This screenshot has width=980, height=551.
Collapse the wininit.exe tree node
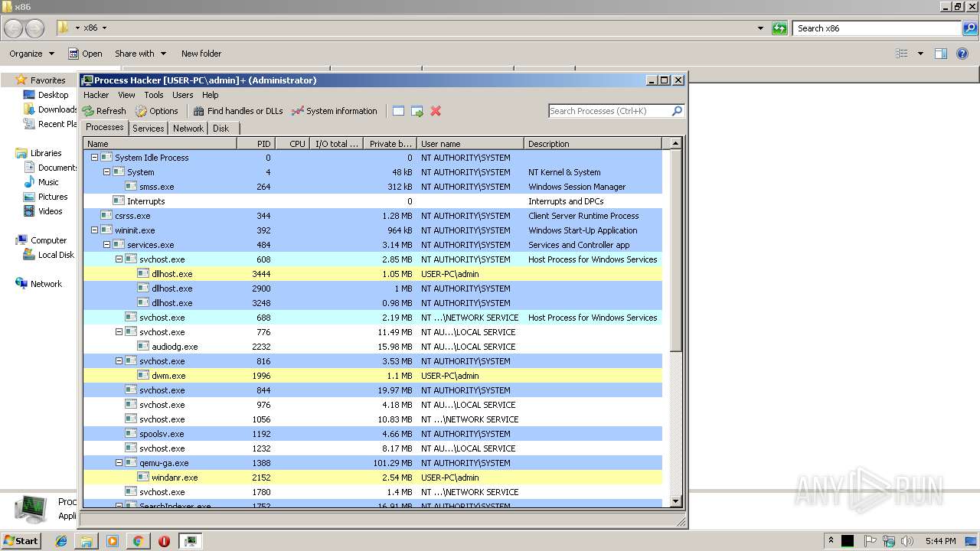click(x=94, y=230)
